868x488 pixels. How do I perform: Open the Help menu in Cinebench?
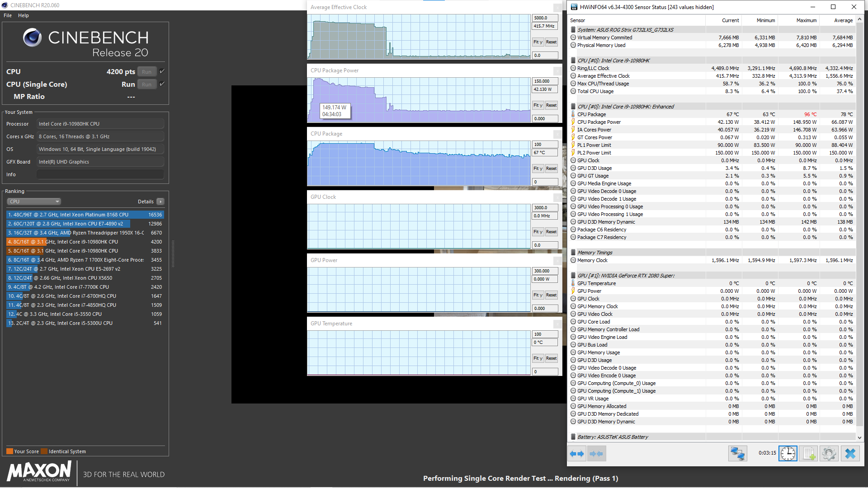tap(24, 15)
